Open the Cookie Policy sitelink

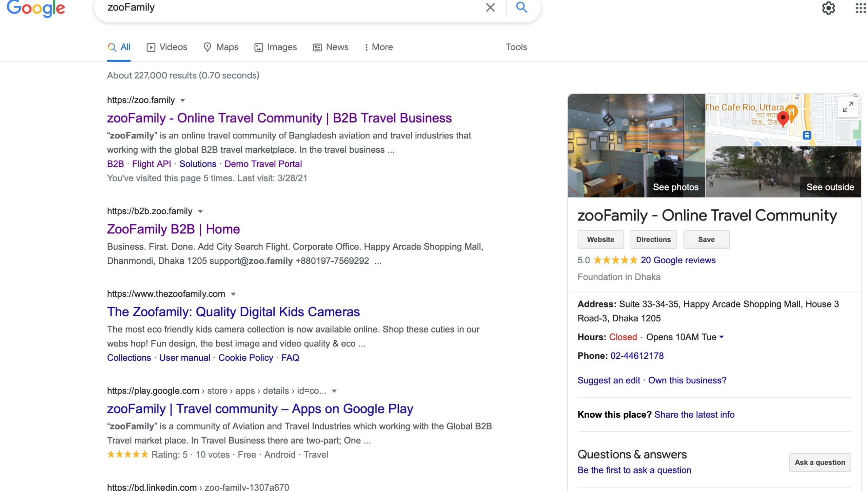pos(246,358)
